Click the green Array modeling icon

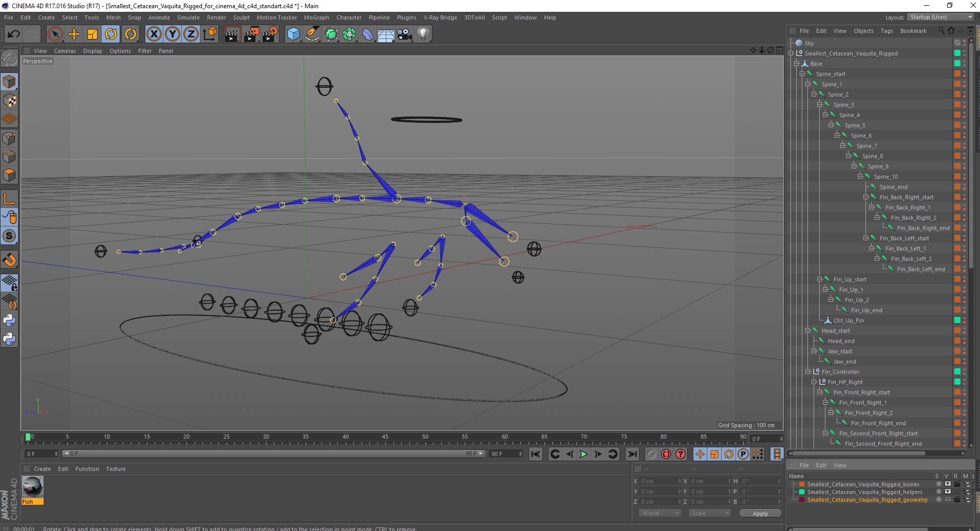349,34
